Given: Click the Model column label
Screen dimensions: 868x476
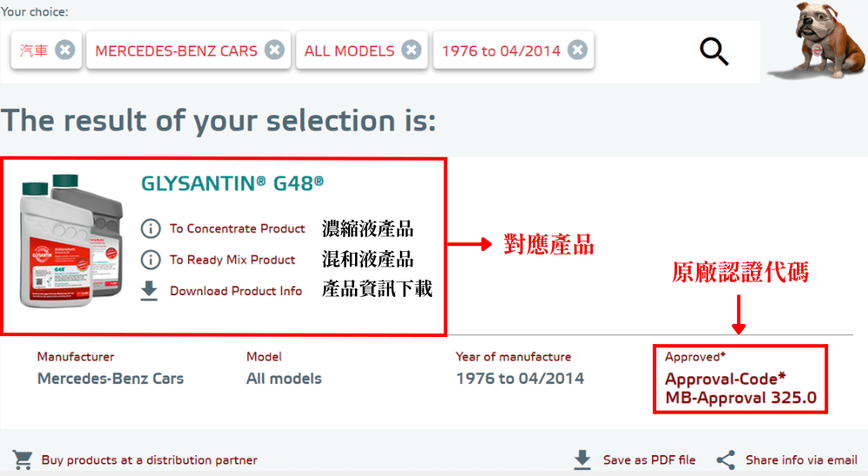Looking at the screenshot, I should [264, 357].
